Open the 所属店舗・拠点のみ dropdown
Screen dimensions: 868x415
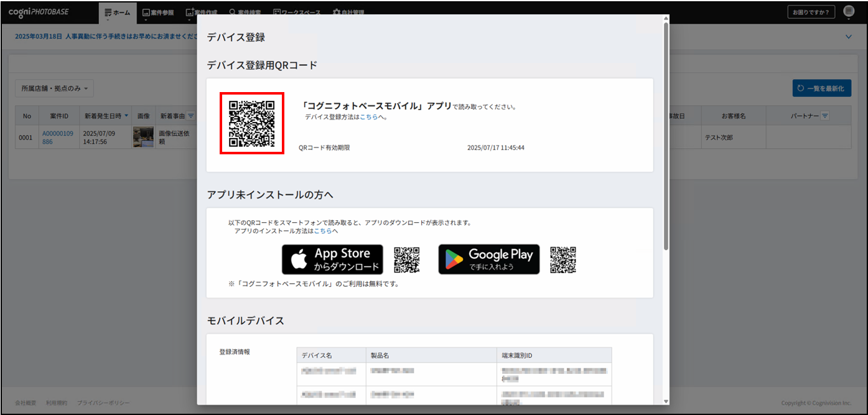(54, 88)
